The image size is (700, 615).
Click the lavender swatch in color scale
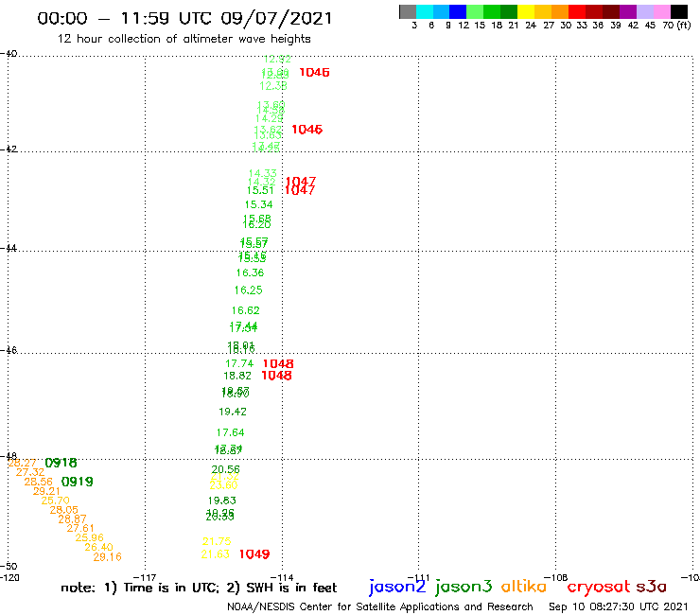[644, 11]
